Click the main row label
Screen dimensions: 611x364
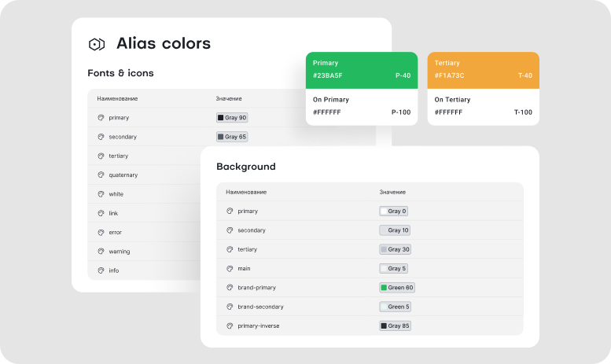(x=244, y=268)
